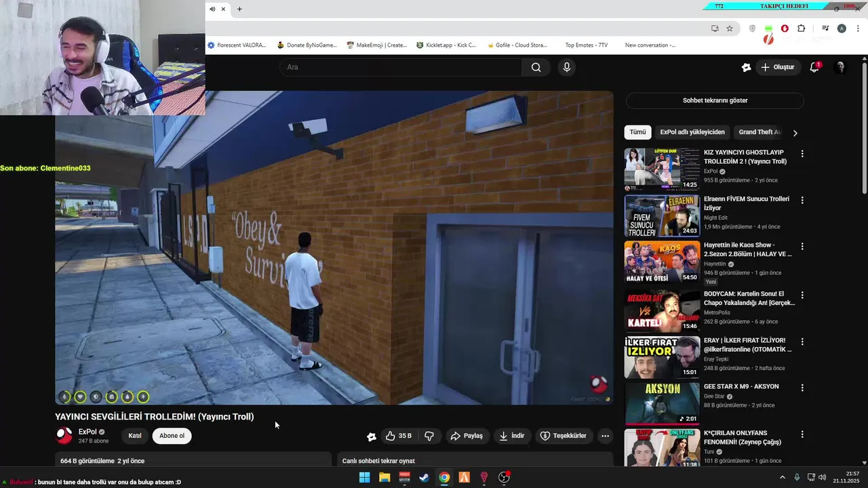Click the 'Paylaş' share button
Viewport: 868px width, 488px height.
click(467, 436)
